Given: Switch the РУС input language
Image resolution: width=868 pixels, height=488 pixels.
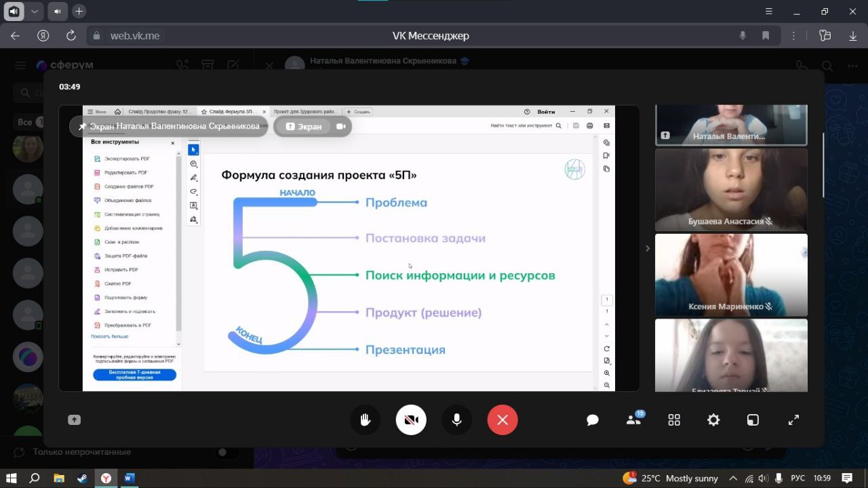Looking at the screenshot, I should click(797, 479).
